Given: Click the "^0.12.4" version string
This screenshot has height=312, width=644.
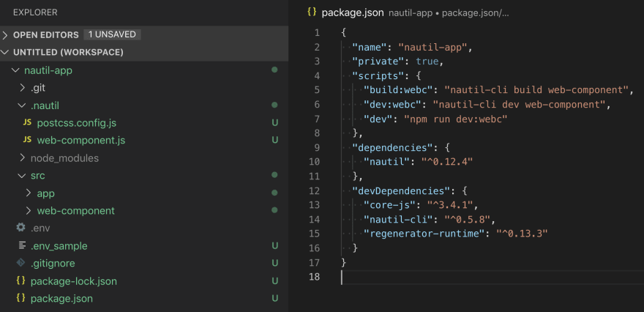Looking at the screenshot, I should (x=447, y=162).
